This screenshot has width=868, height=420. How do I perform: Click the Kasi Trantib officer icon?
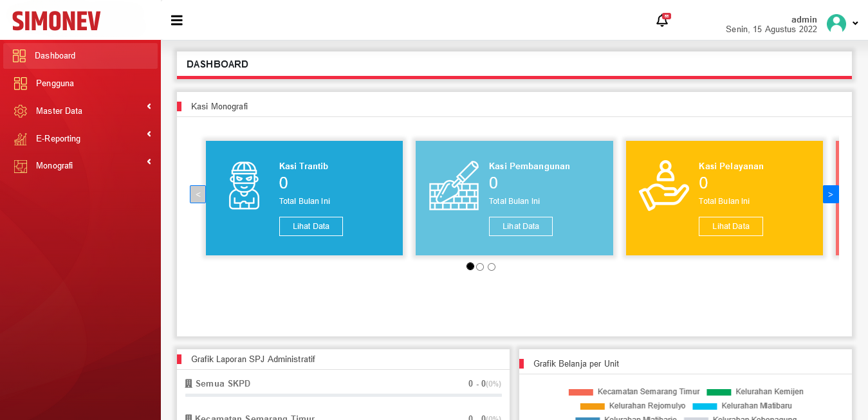coord(245,185)
